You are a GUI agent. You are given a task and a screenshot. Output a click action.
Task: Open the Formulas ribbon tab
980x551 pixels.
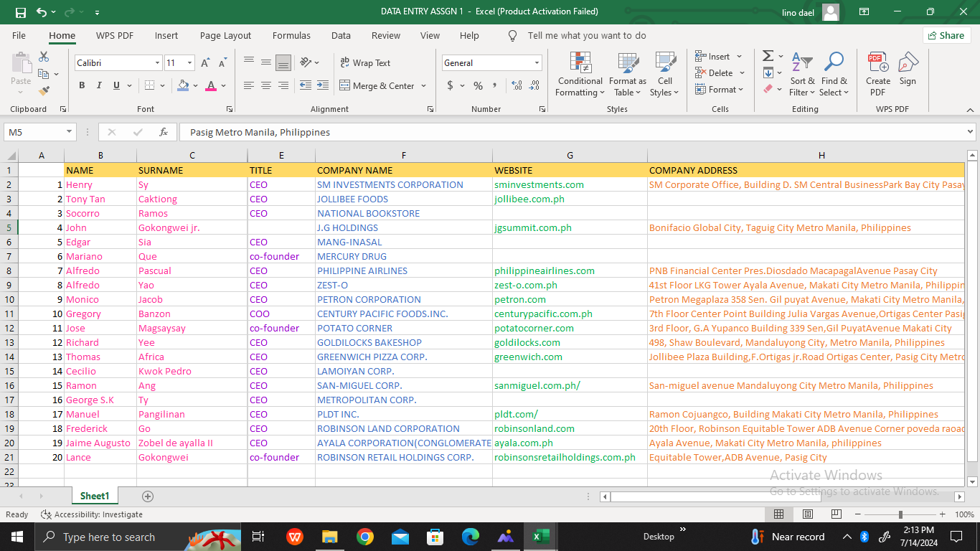[x=291, y=35]
